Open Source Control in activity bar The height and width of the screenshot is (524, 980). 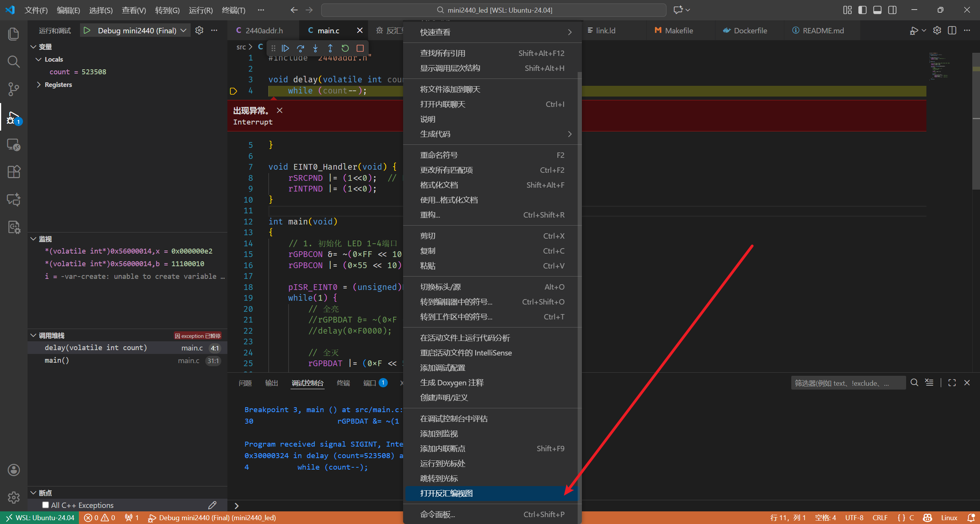coord(14,89)
